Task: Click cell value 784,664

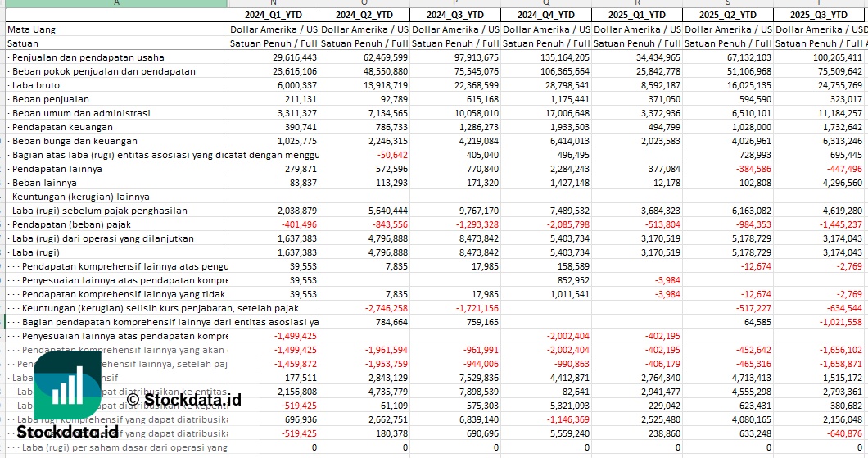Action: pos(391,322)
